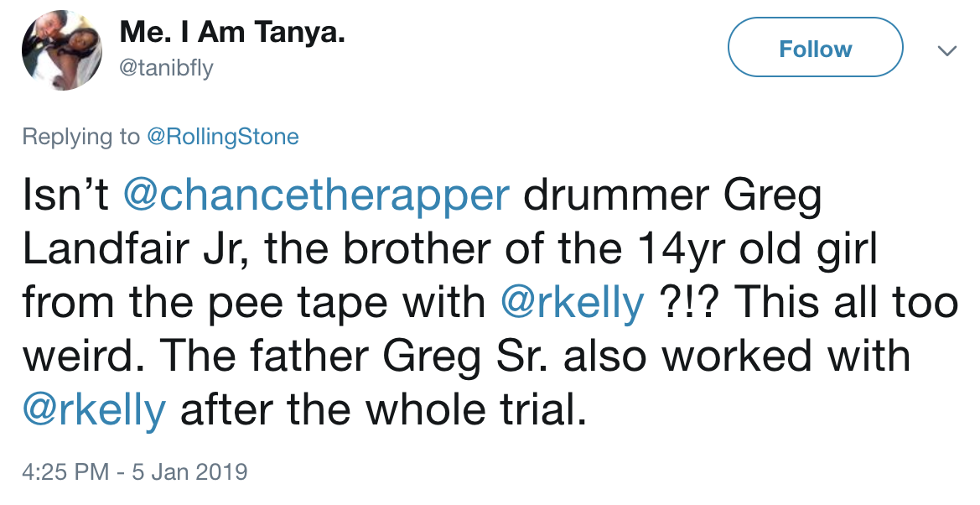Click the word "Isn't" starting the tweet

[65, 197]
